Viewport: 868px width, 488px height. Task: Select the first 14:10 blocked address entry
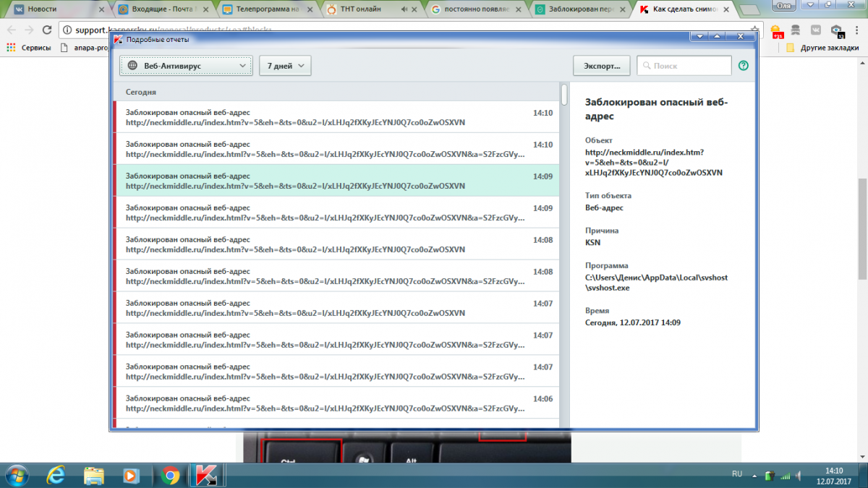click(x=336, y=117)
